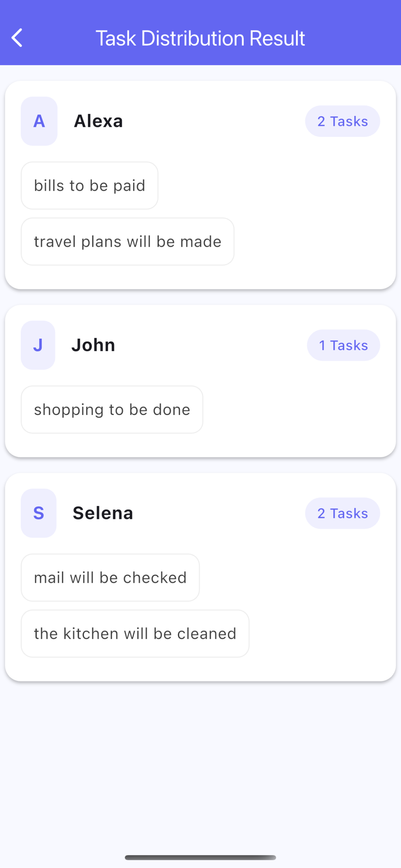Click John's "1 Tasks" badge
The height and width of the screenshot is (868, 401).
(343, 346)
